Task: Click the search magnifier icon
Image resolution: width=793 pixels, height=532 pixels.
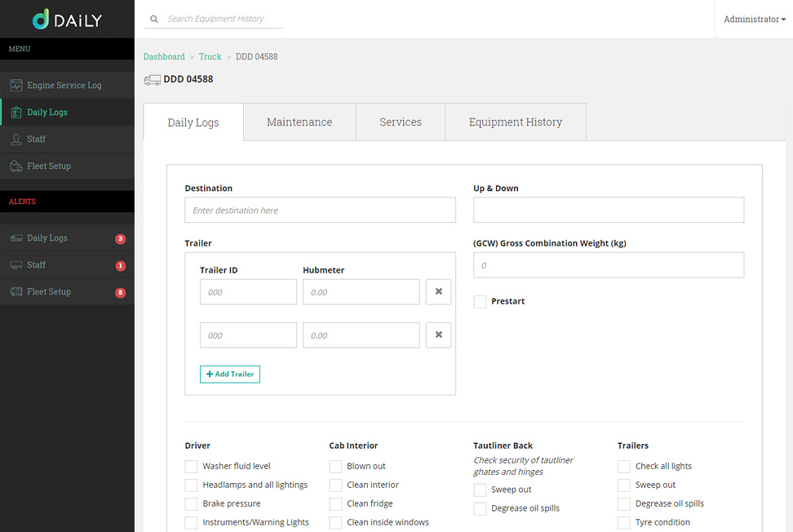Action: [154, 19]
